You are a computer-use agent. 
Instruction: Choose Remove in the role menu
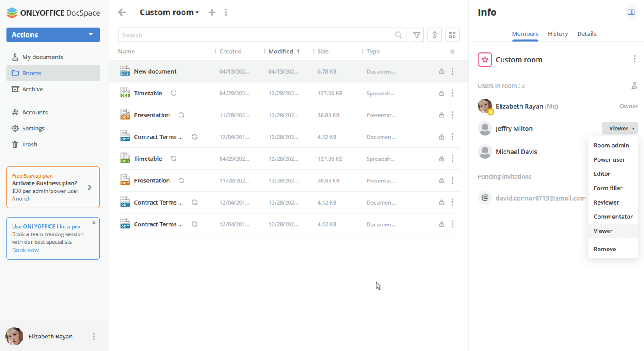pyautogui.click(x=605, y=249)
